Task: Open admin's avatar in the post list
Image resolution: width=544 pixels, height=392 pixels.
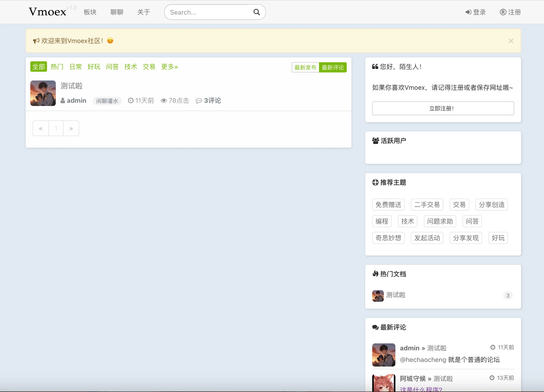Action: pyautogui.click(x=43, y=93)
